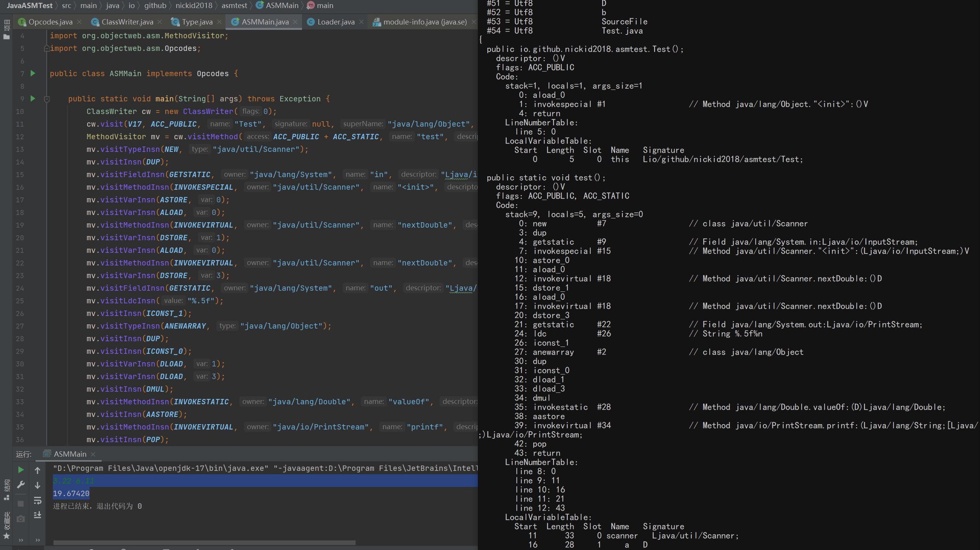
Task: Switch to the Loader.java tab
Action: 336,22
